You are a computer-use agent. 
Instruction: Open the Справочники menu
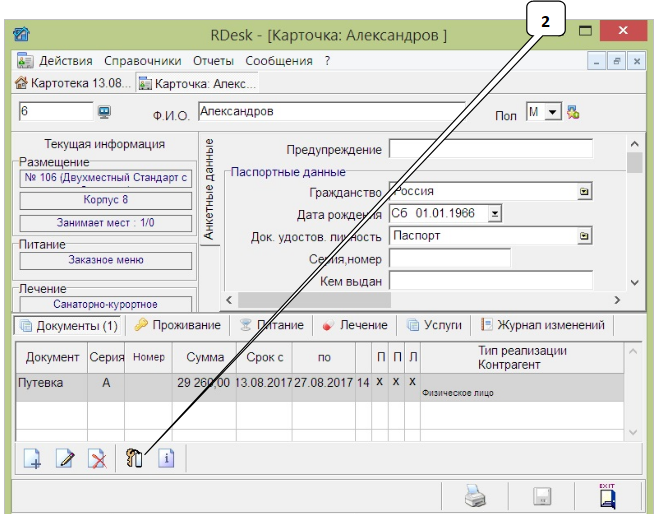143,61
